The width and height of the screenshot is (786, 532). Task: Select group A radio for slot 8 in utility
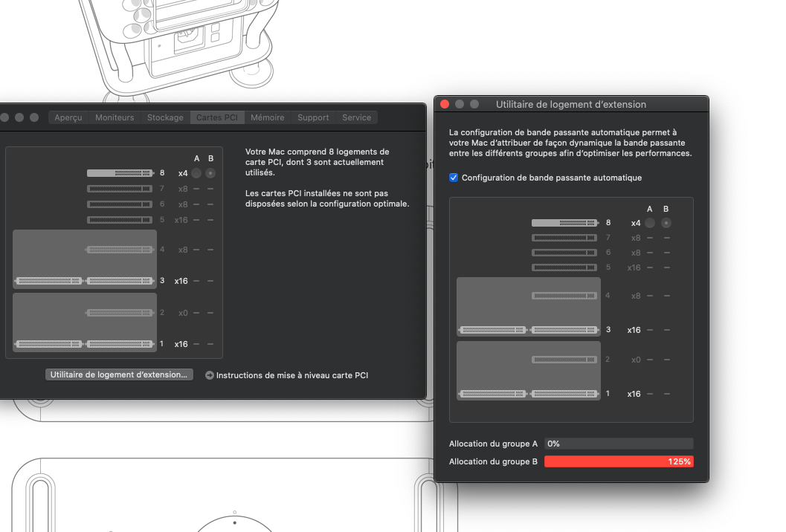[x=650, y=223]
